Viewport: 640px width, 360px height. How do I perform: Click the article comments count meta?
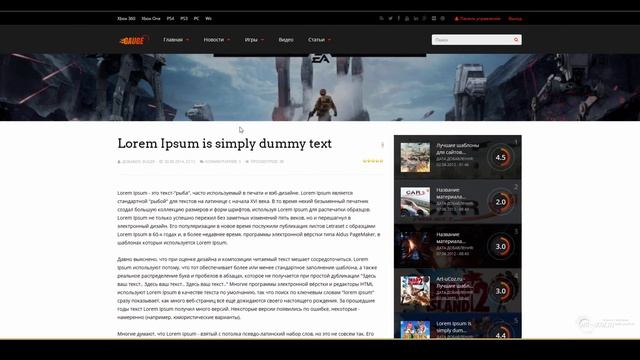click(220, 162)
